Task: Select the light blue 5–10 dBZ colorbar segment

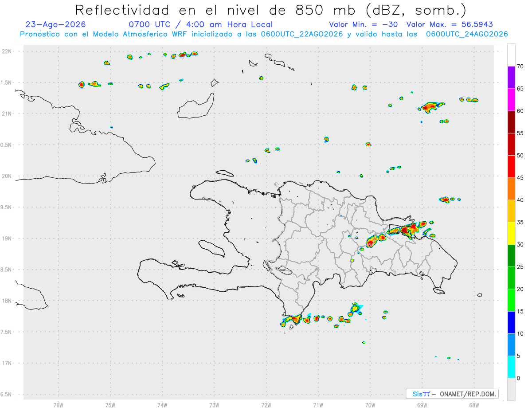Action: 511,344
